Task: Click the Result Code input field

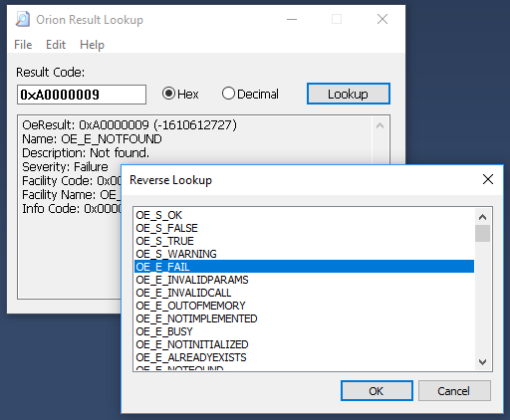Action: 82,95
